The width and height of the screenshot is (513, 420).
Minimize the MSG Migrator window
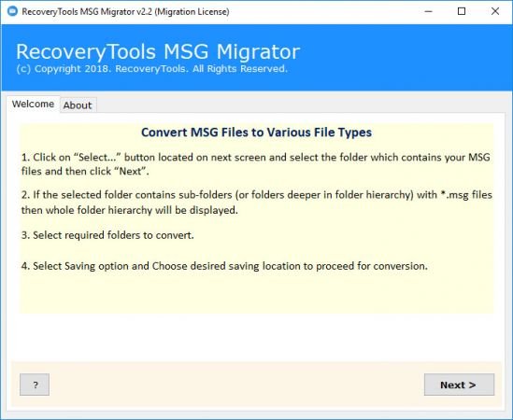coord(429,11)
